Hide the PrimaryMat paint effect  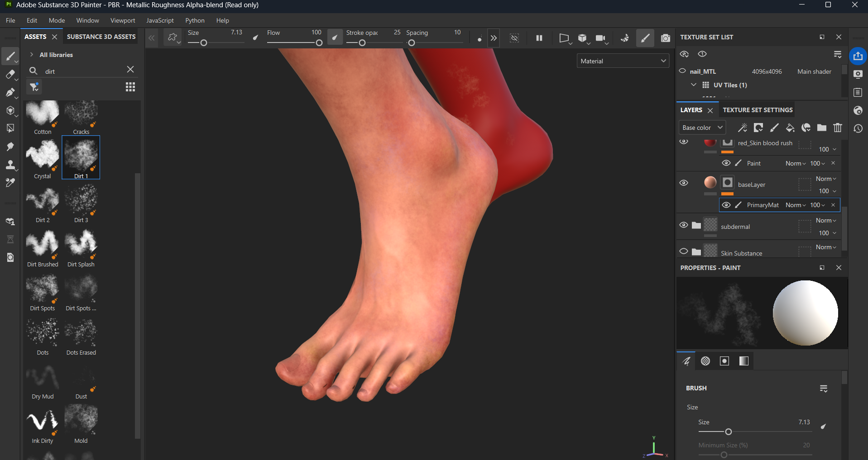[726, 205]
